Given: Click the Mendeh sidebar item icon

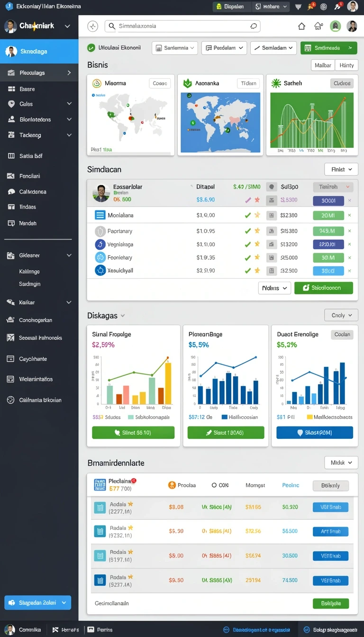Looking at the screenshot, I should click(11, 223).
